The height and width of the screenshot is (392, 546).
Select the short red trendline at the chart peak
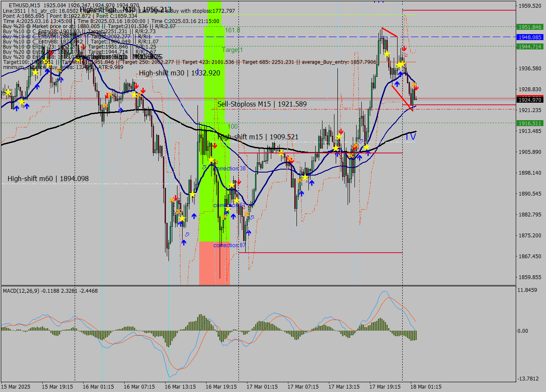(389, 32)
